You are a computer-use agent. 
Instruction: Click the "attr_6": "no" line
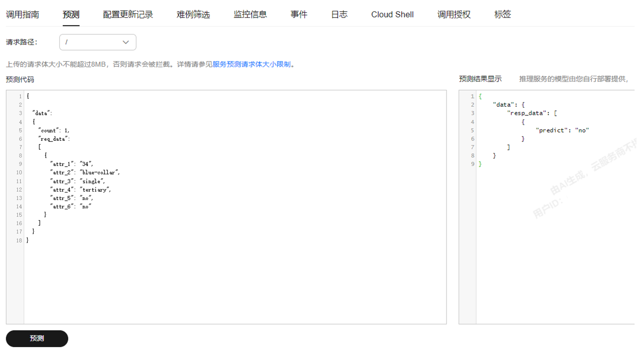[70, 206]
